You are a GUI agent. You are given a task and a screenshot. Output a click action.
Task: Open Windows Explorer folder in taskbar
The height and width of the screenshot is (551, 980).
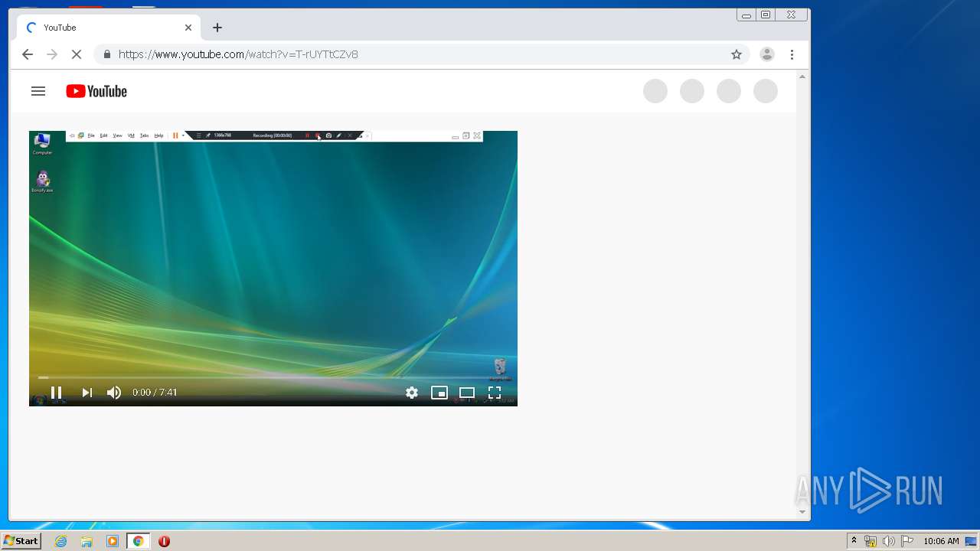click(87, 541)
